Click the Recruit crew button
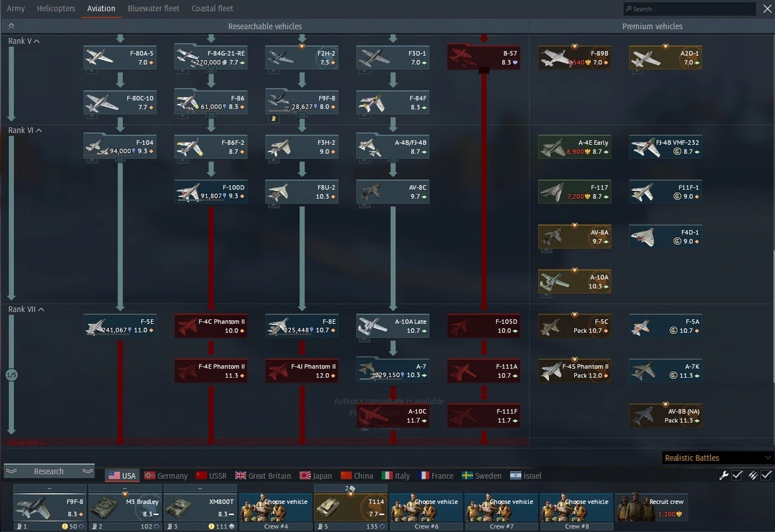The image size is (775, 532). pyautogui.click(x=651, y=507)
